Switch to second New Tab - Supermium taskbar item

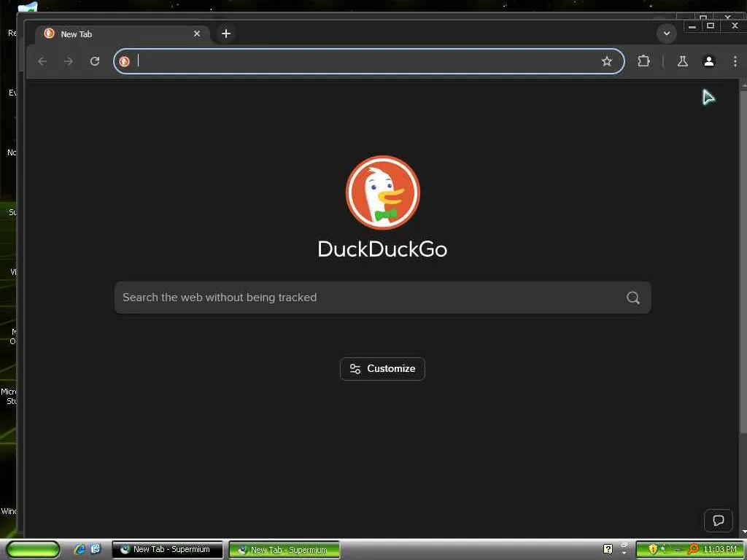pyautogui.click(x=285, y=550)
